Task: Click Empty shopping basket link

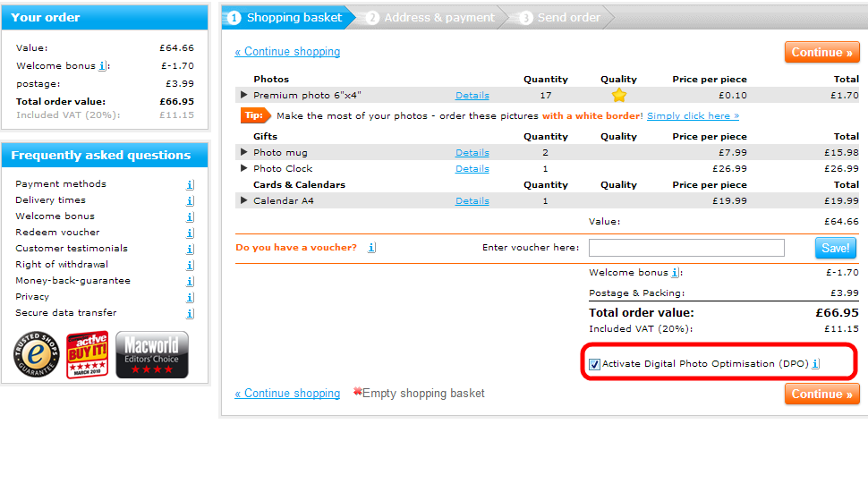Action: 423,394
